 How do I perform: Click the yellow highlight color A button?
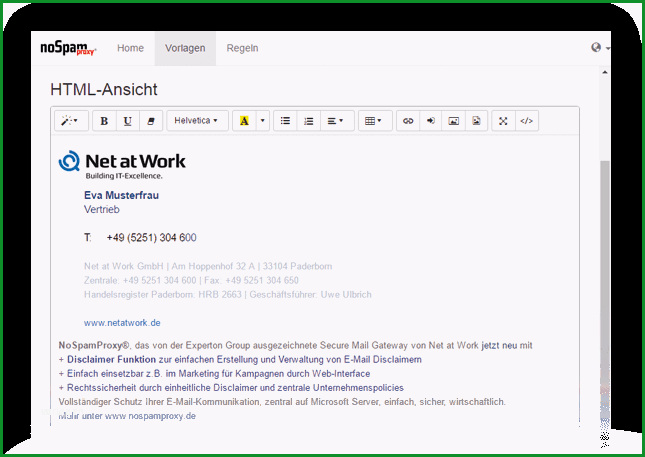tap(244, 121)
